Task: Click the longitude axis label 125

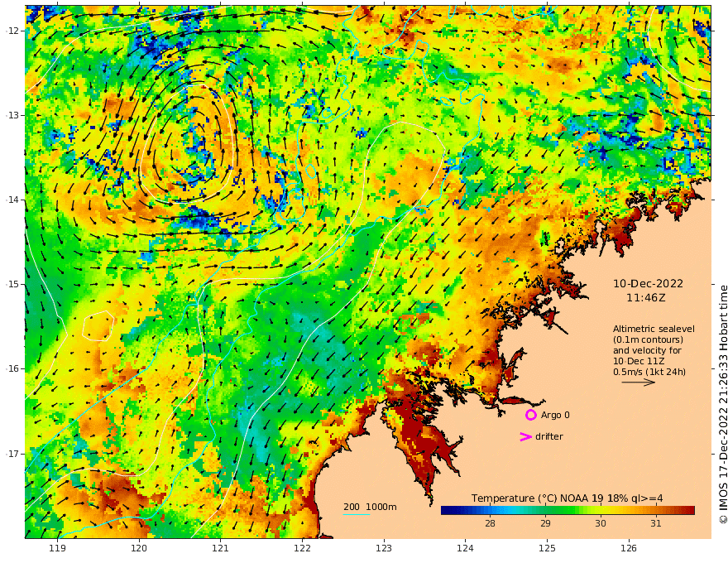Action: [548, 549]
